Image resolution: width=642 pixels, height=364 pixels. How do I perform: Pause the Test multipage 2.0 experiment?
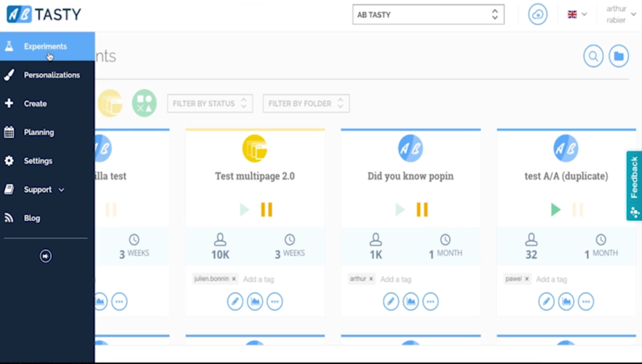coord(266,209)
